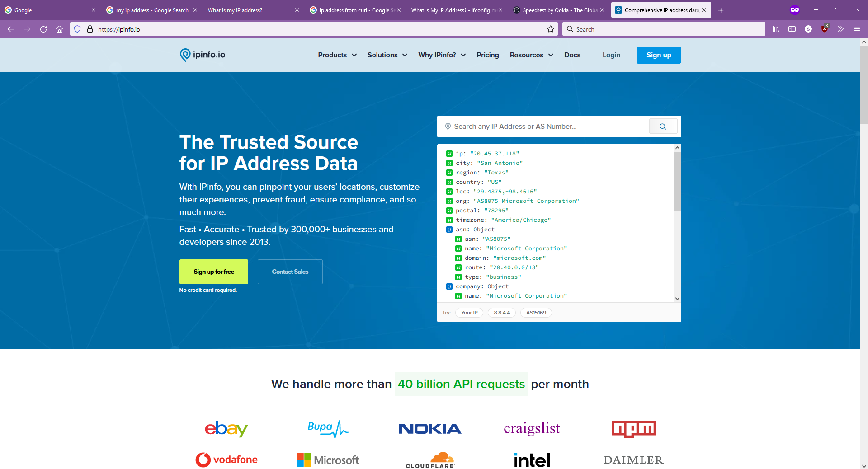Click the browser Back arrow

[x=11, y=29]
